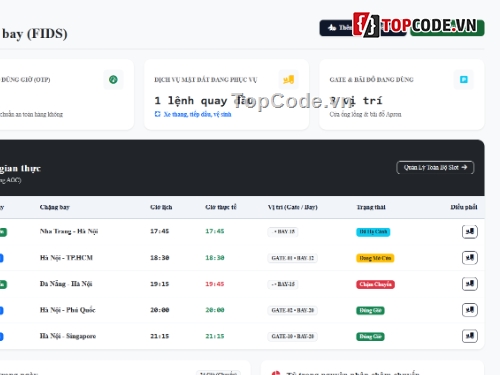Click the 'Giờ lịch' column header
Viewport: 500px width, 375px height.
point(161,207)
